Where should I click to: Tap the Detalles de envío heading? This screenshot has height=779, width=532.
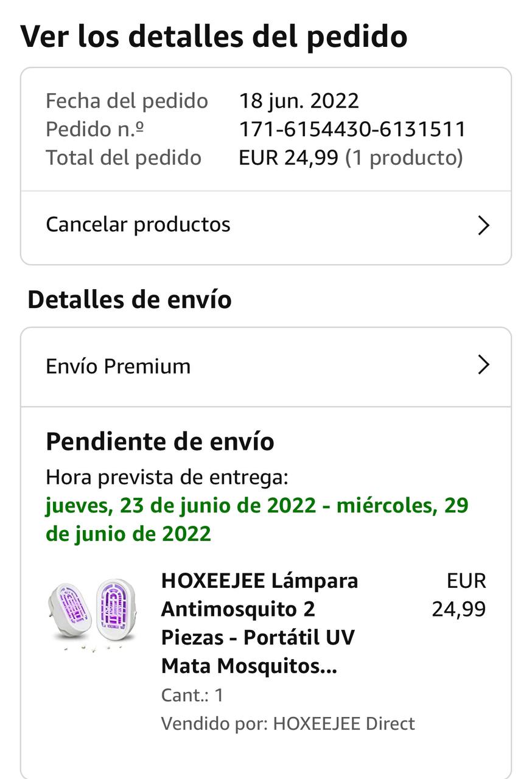tap(130, 300)
